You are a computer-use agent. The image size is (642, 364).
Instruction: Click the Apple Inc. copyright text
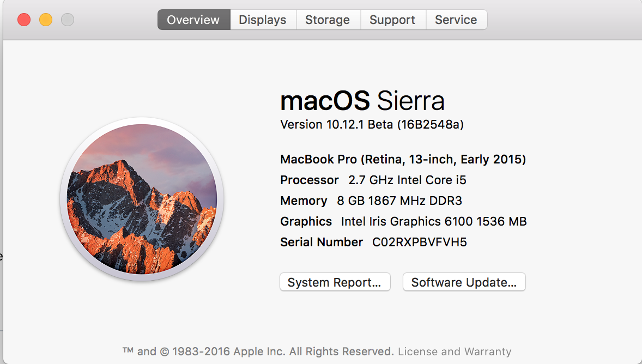[x=259, y=351]
